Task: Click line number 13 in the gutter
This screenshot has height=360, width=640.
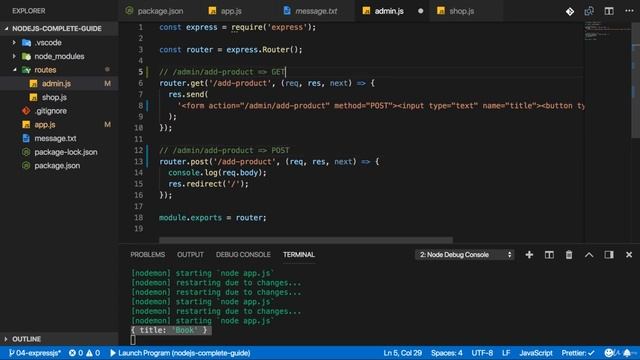Action: pyautogui.click(x=139, y=162)
